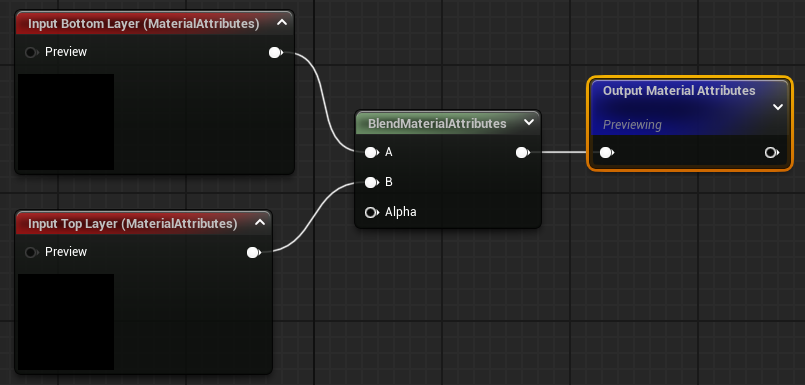Click the A input pin on BlendMaterialAttributes
This screenshot has height=385, width=805.
pos(372,152)
